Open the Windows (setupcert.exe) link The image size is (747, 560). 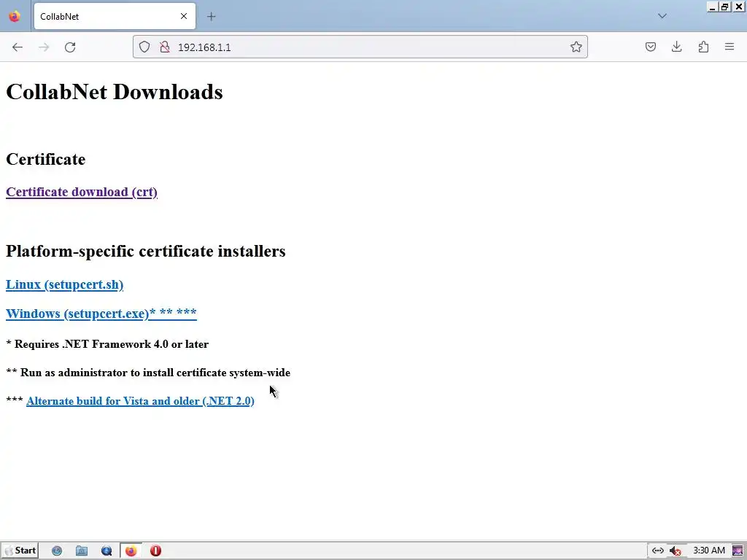tap(101, 314)
